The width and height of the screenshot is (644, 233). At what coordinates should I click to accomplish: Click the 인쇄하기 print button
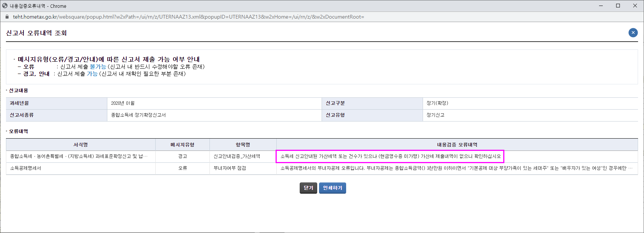pos(332,188)
